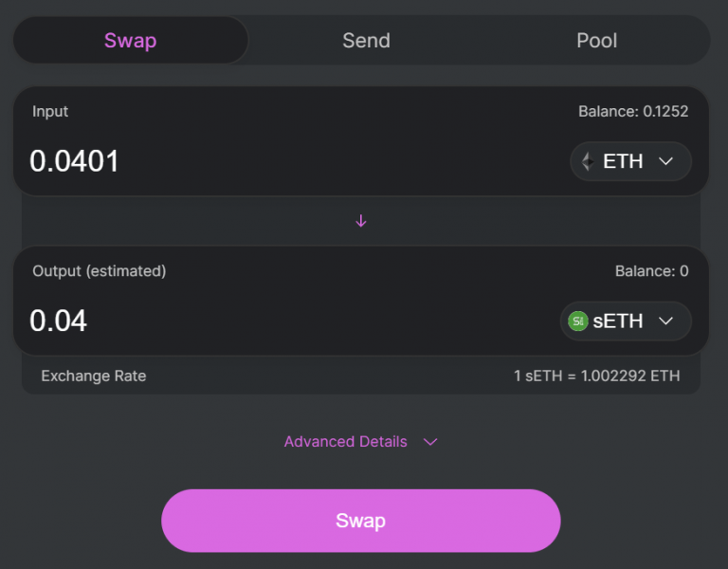Switch to the Swap tab
The width and height of the screenshot is (728, 569).
click(130, 41)
